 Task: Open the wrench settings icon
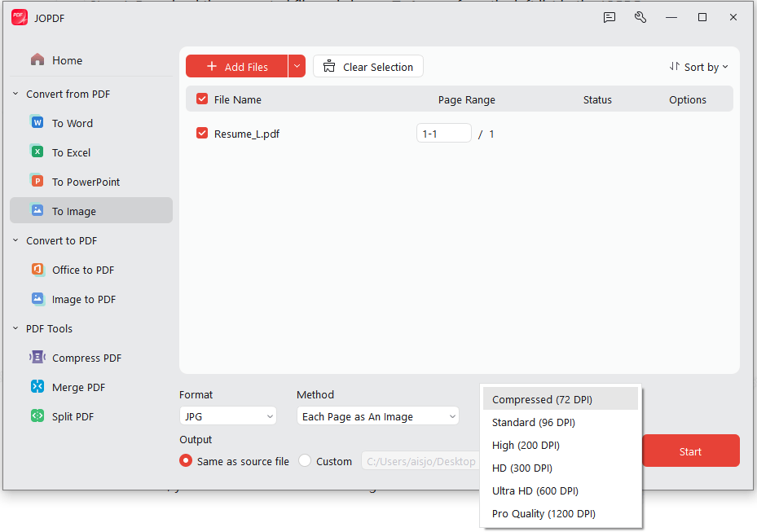tap(640, 17)
